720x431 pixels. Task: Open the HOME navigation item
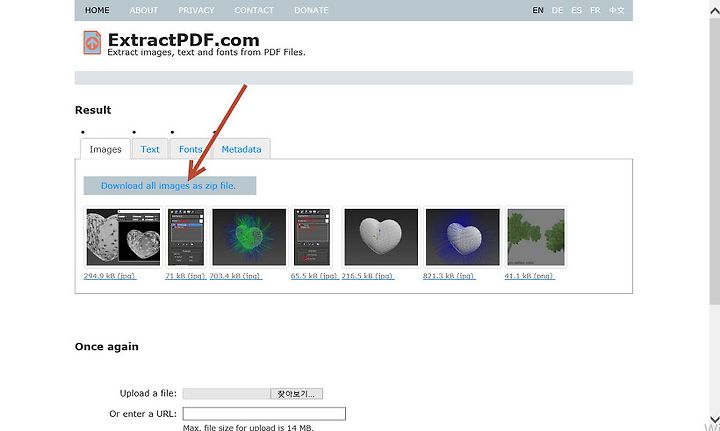97,10
